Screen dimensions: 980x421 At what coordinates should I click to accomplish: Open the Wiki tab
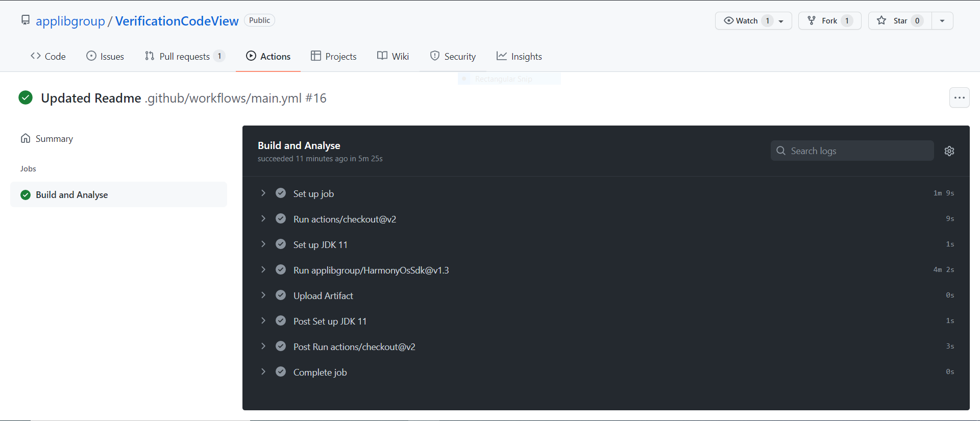(x=393, y=56)
